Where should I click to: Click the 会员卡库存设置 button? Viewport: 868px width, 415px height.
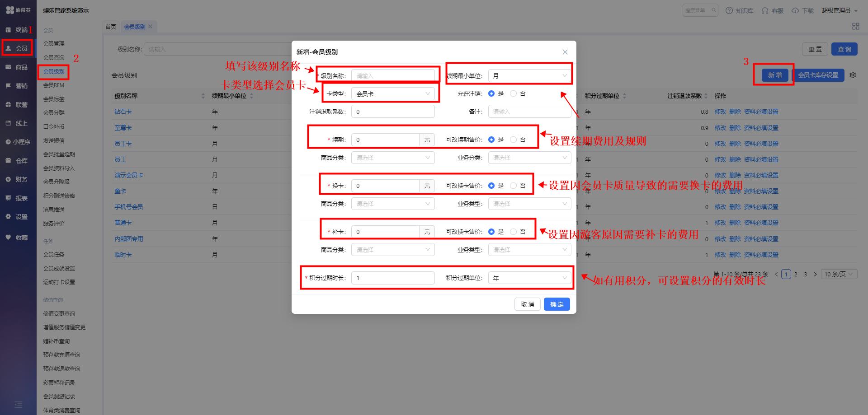818,75
